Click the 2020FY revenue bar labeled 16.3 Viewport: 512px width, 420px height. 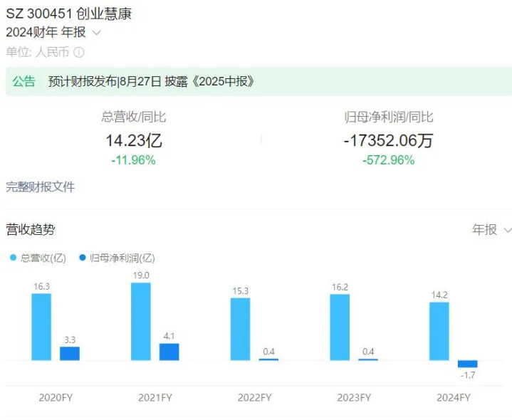41,327
